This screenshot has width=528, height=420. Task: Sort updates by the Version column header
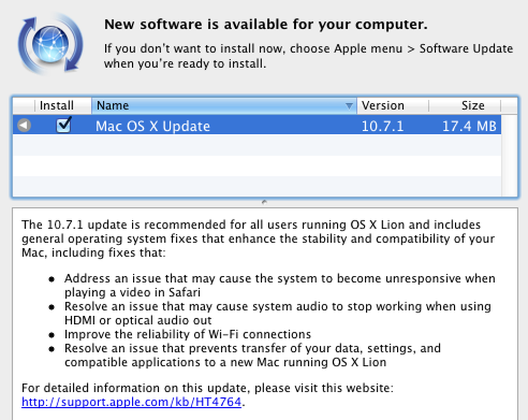(393, 106)
